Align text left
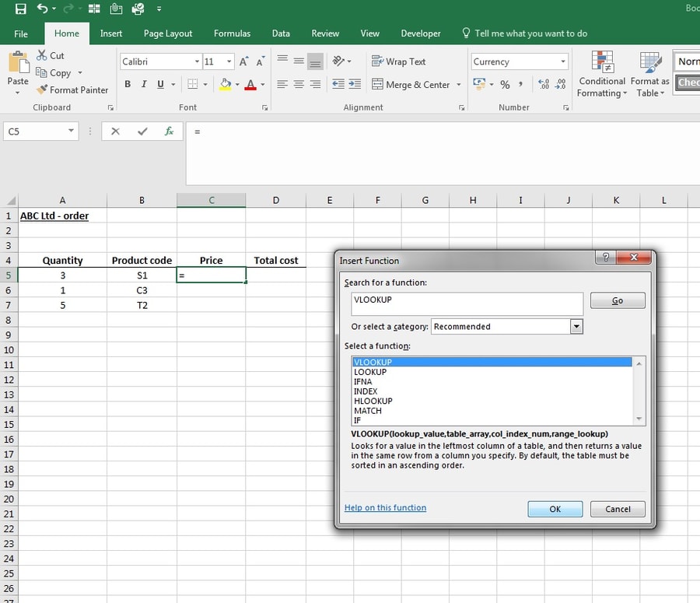This screenshot has width=700, height=603. click(x=282, y=84)
